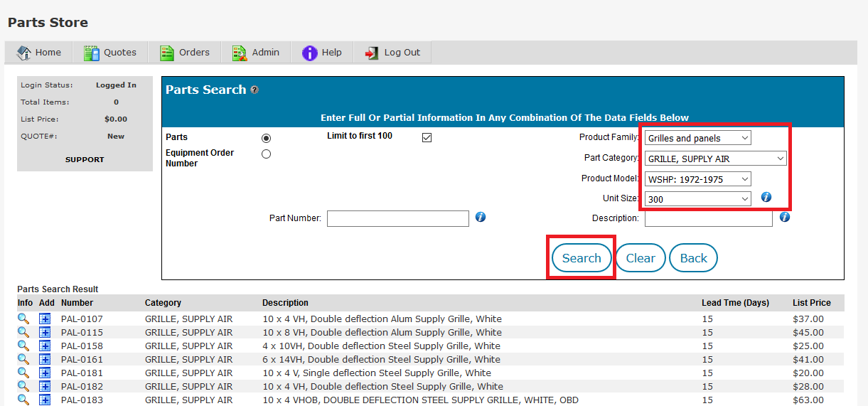Viewport: 868px width, 406px height.
Task: Click the Search button
Action: pos(582,258)
